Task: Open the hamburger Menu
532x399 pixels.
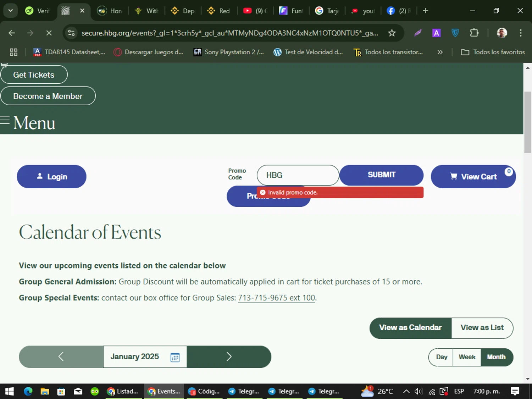Action: point(28,123)
